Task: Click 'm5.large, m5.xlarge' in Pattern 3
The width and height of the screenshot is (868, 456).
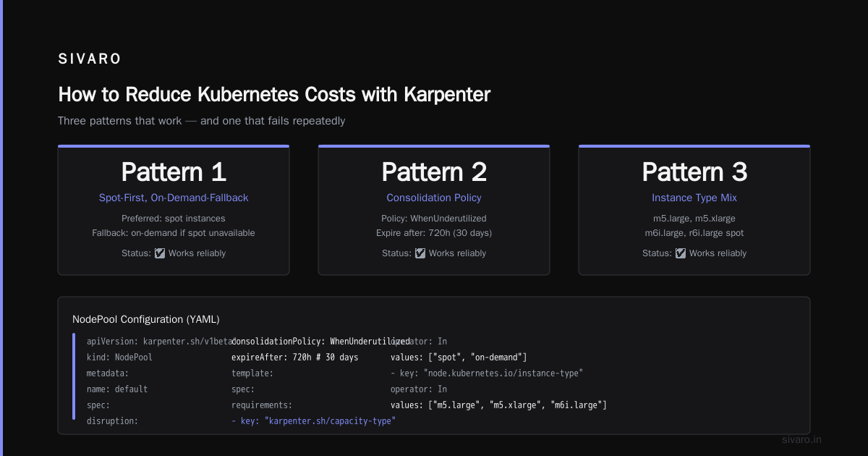Action: [694, 219]
